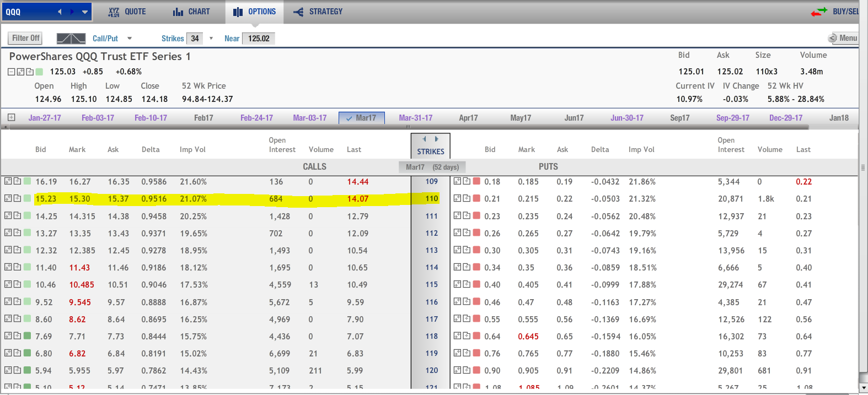This screenshot has height=395, width=868.
Task: Click strike price 120
Action: [x=432, y=370]
